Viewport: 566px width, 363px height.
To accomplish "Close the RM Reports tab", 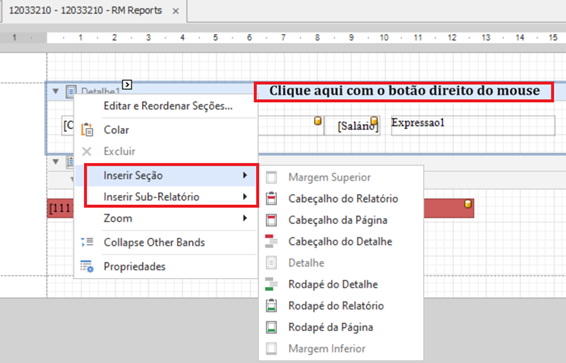I will 176,11.
